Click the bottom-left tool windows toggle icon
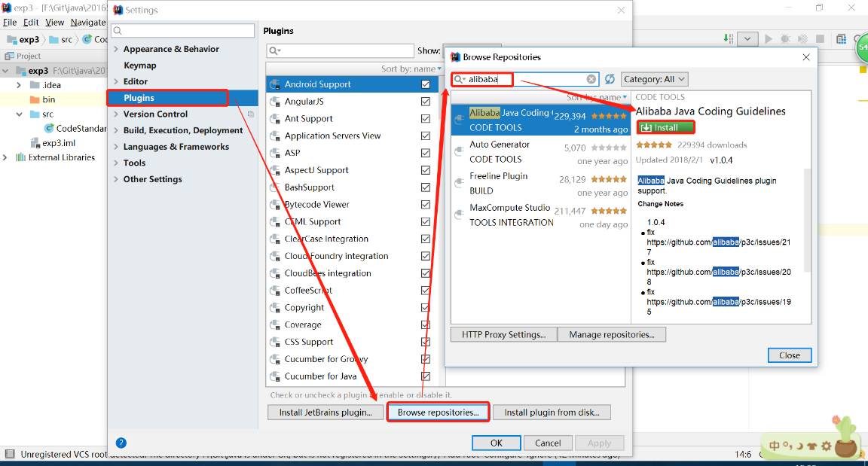This screenshot has height=466, width=868. coord(9,454)
